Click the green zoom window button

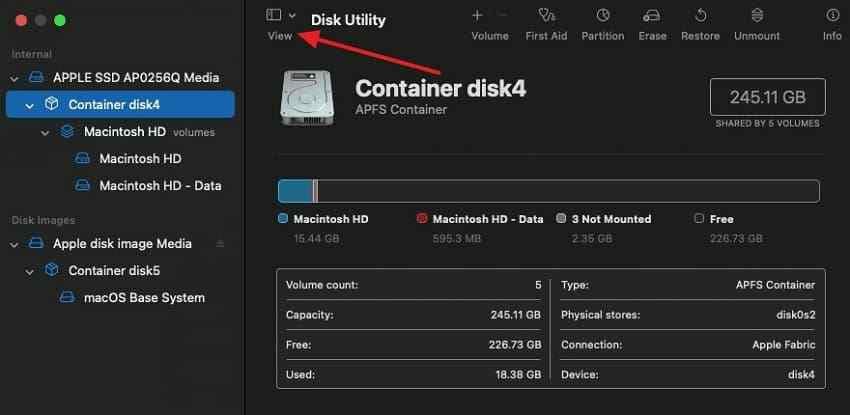pos(60,21)
